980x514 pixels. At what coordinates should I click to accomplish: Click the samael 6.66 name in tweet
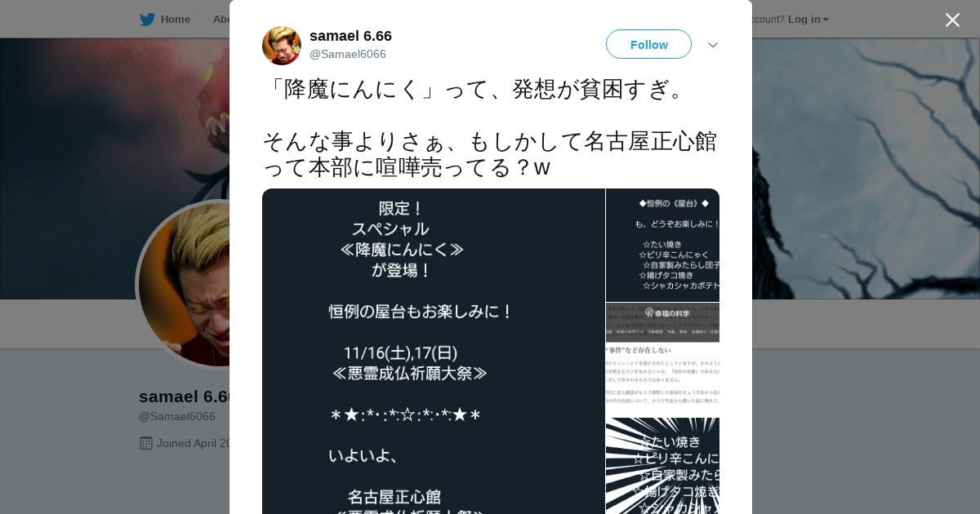point(350,36)
